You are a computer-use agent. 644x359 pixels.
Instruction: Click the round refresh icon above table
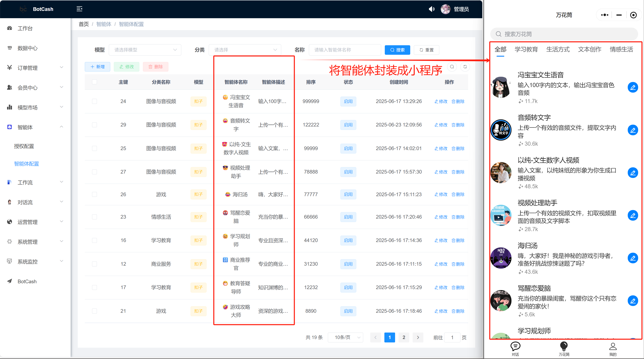[x=465, y=67]
